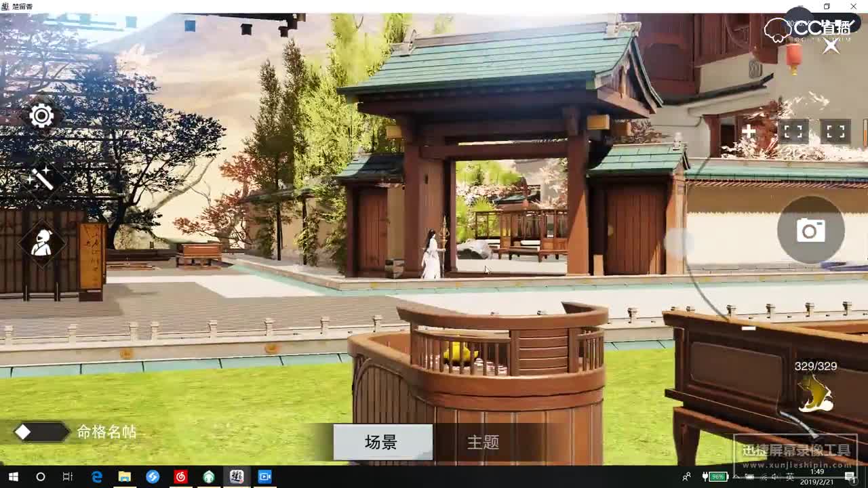The width and height of the screenshot is (868, 488).
Task: Open the Windows Start menu
Action: pyautogui.click(x=13, y=476)
